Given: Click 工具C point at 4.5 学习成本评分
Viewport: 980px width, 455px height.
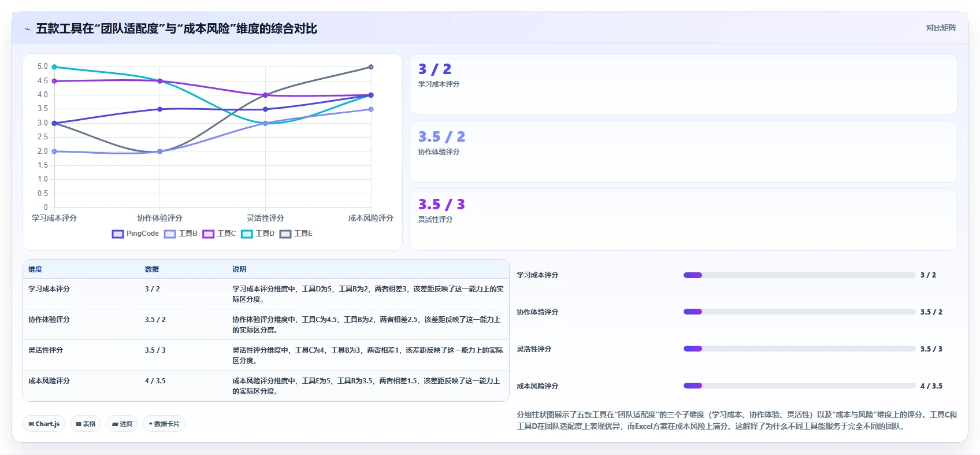Looking at the screenshot, I should [54, 81].
